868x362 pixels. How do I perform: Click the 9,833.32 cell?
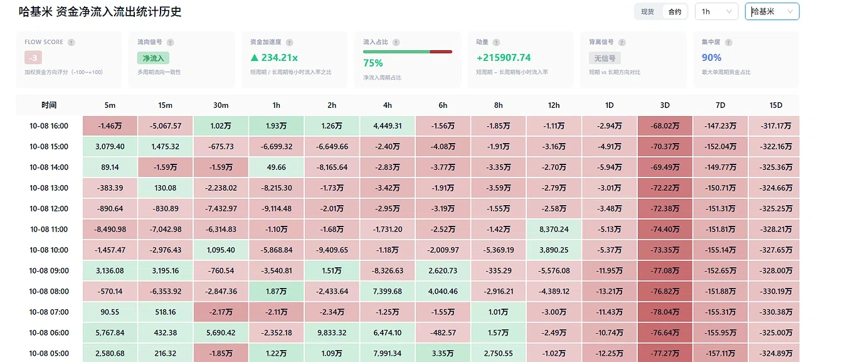click(332, 333)
